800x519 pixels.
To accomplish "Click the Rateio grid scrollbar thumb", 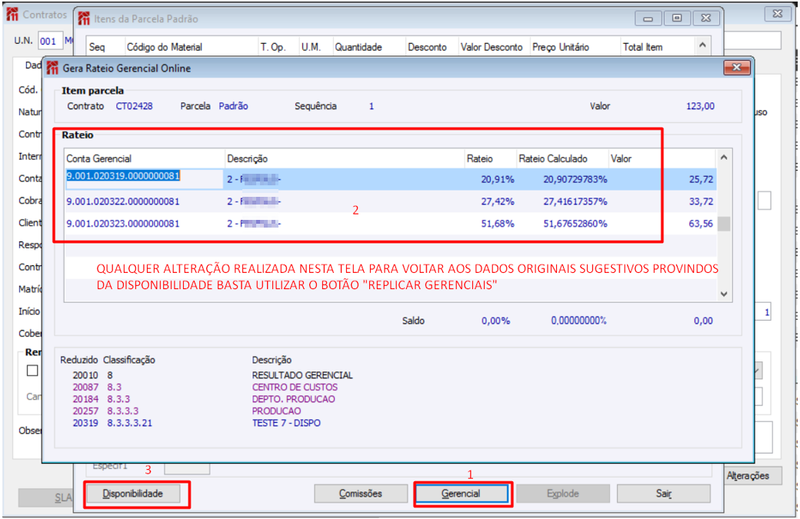I will click(723, 224).
